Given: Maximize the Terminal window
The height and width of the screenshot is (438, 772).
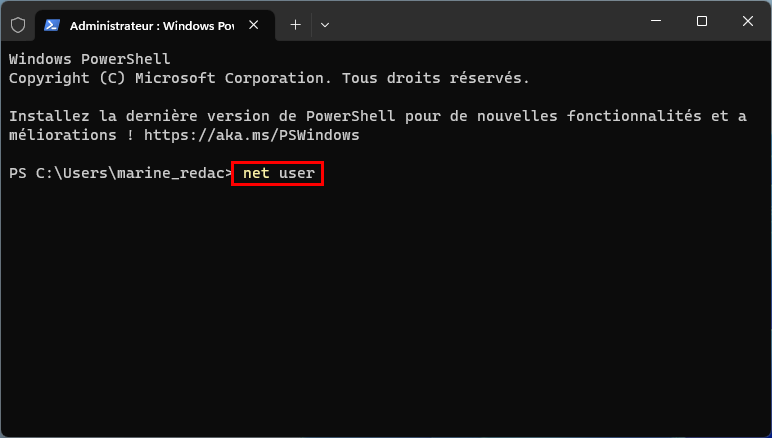Looking at the screenshot, I should 702,21.
